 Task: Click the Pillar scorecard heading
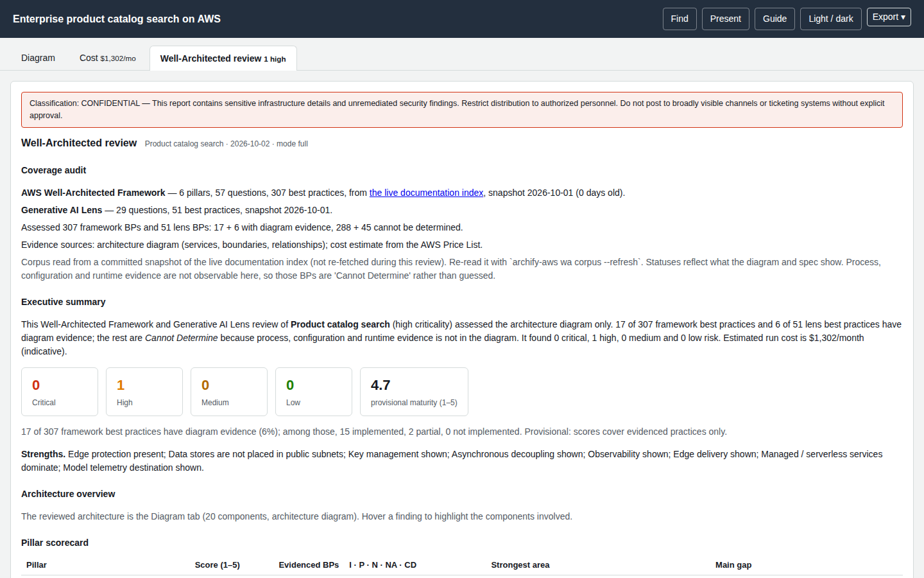(55, 543)
